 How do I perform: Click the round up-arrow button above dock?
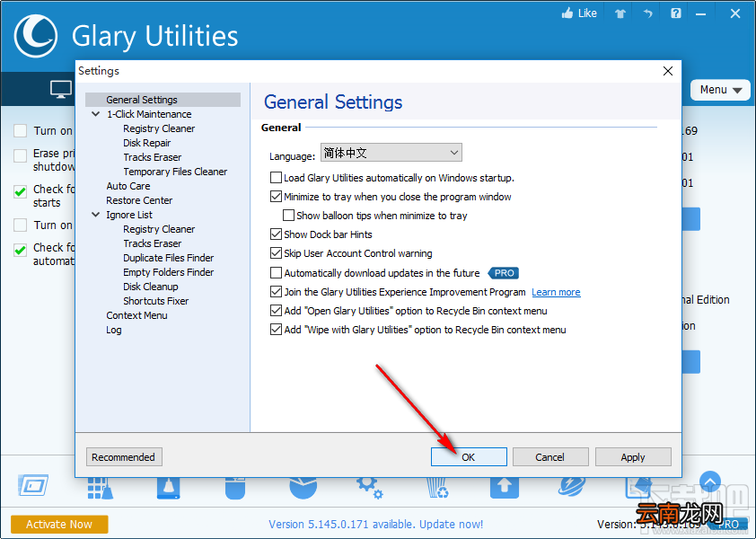(709, 482)
